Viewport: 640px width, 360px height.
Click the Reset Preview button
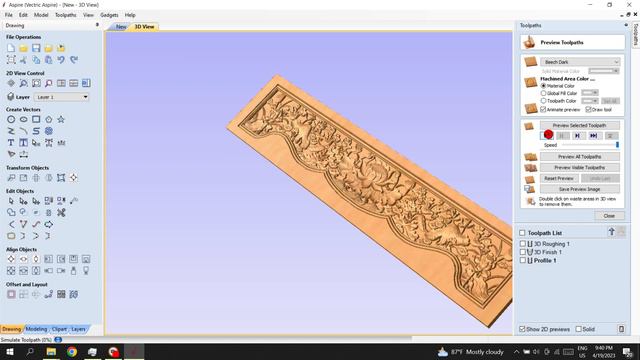pyautogui.click(x=559, y=178)
